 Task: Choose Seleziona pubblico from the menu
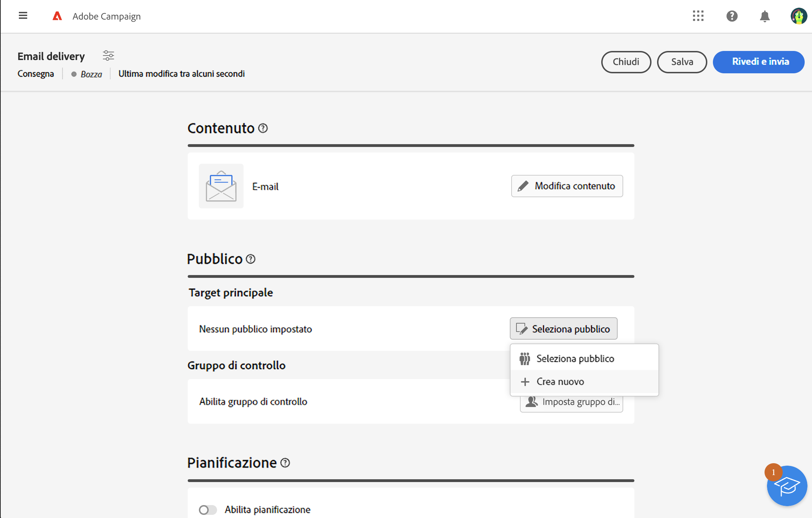pyautogui.click(x=575, y=358)
